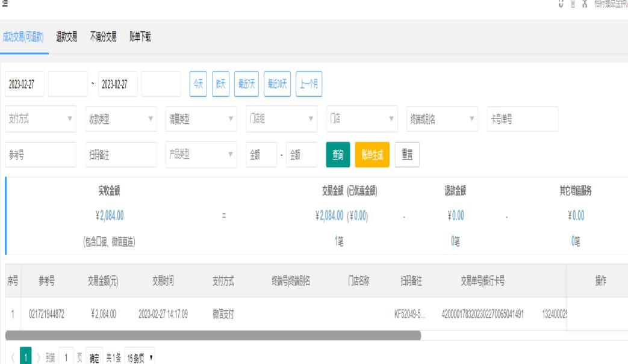Expand the 收款类型 dropdown

point(121,119)
